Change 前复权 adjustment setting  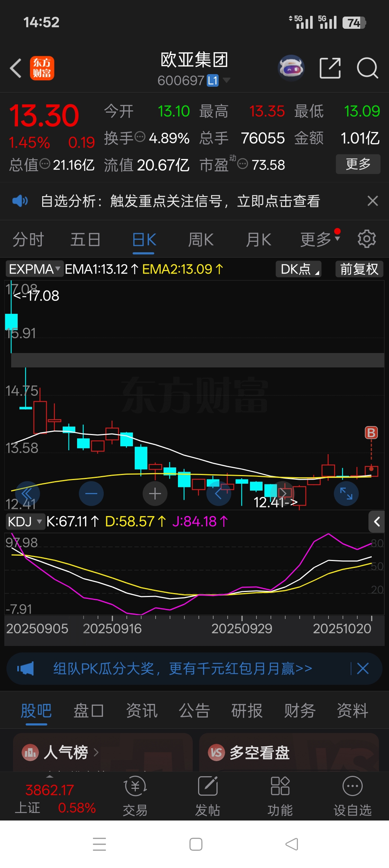pyautogui.click(x=359, y=269)
